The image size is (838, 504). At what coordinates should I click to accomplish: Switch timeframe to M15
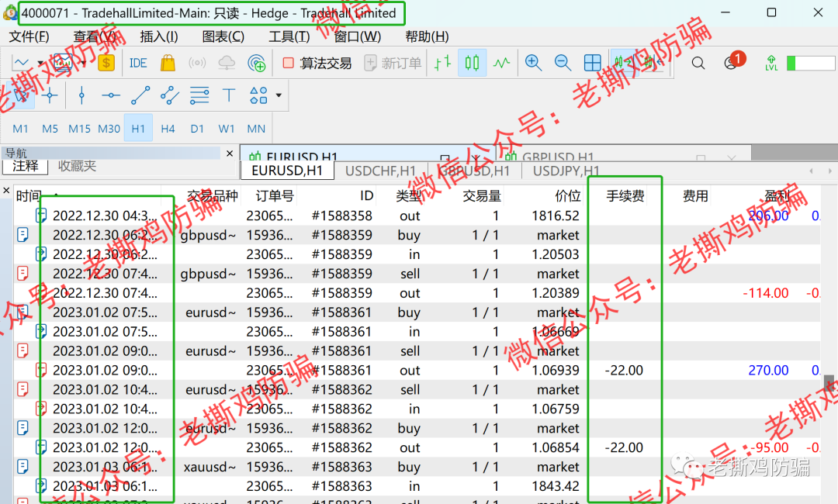(x=79, y=129)
